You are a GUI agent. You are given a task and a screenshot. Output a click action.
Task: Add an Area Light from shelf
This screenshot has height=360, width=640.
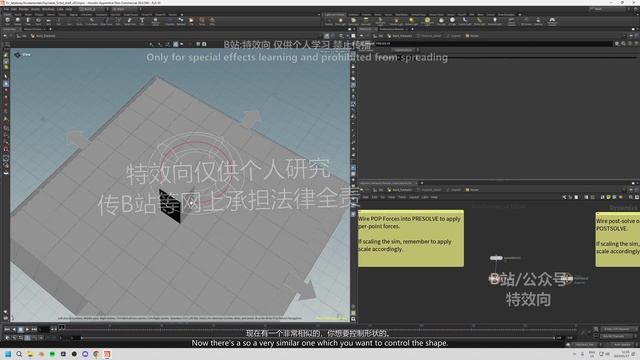[x=366, y=21]
